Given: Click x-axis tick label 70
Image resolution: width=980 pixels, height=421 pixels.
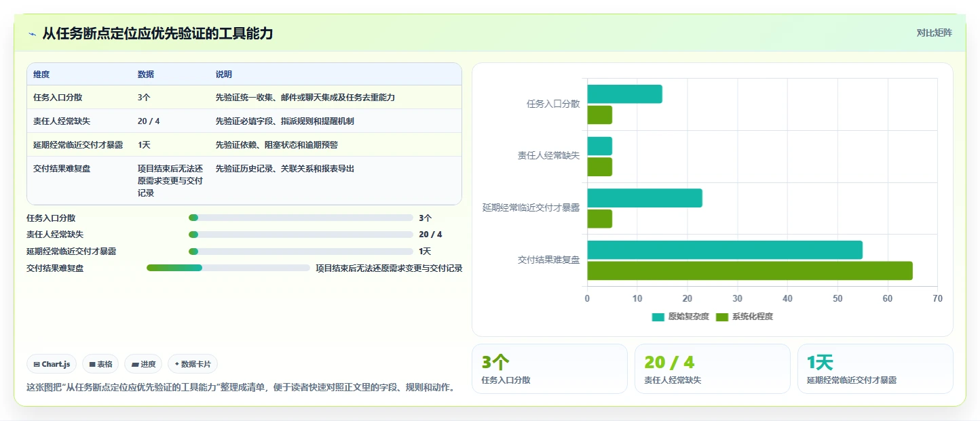Looking at the screenshot, I should 937,299.
